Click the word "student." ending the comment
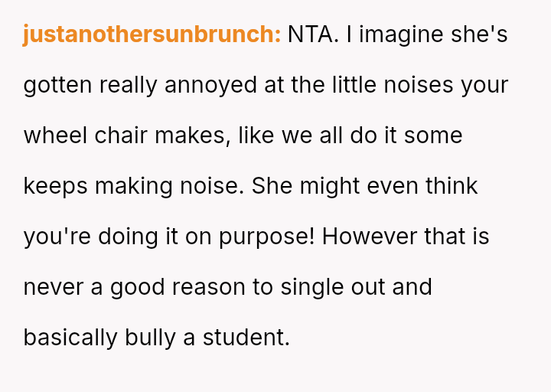This screenshot has width=551, height=392. [246, 338]
